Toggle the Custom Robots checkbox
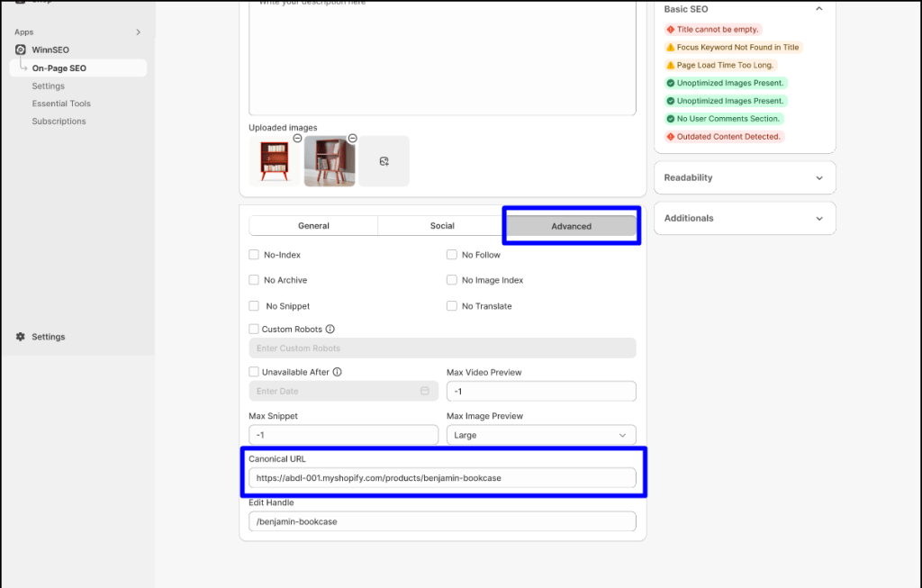 (254, 330)
